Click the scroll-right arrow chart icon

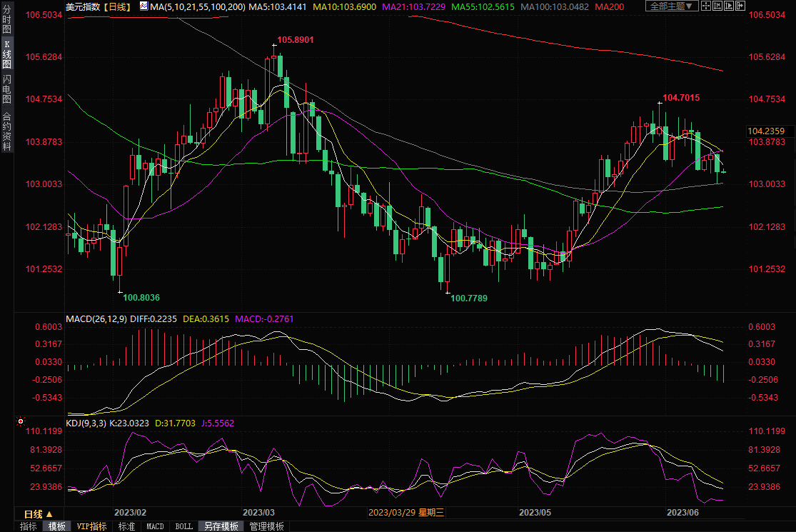[740, 6]
